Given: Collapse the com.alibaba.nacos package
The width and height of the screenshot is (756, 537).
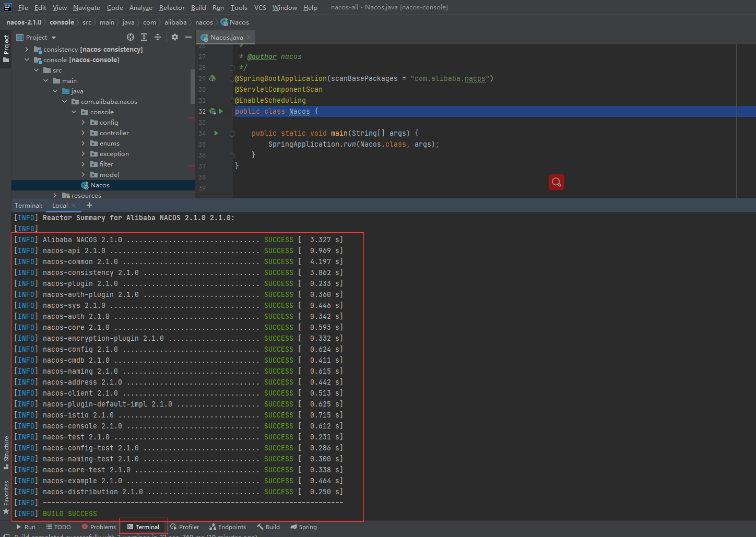Looking at the screenshot, I should [65, 101].
